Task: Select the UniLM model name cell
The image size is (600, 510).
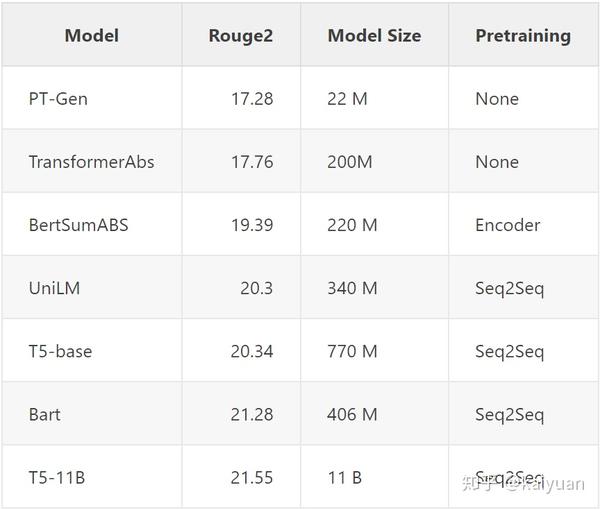Action: [54, 288]
